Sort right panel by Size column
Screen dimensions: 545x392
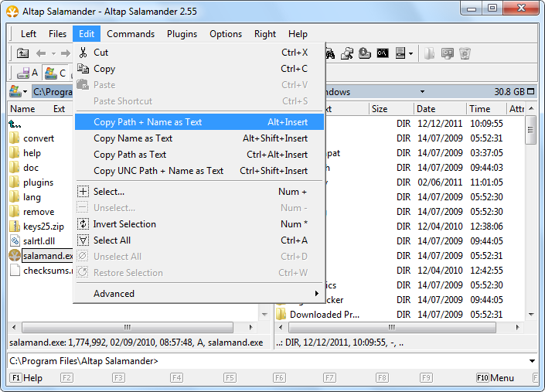pos(391,109)
